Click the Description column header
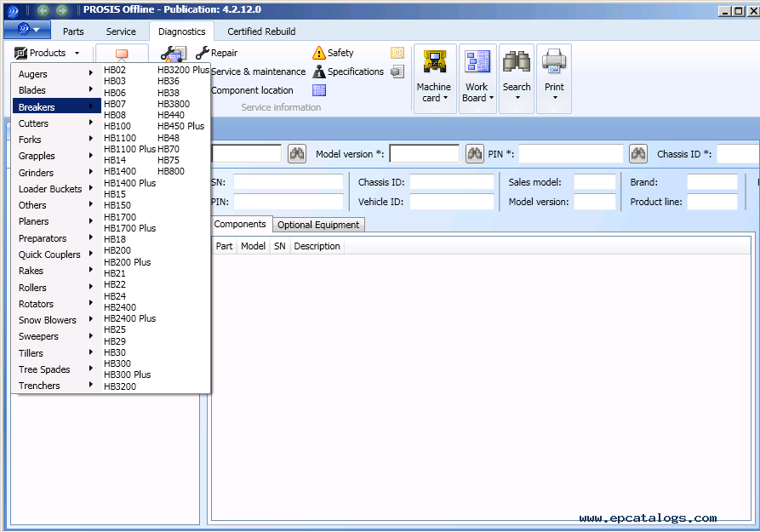The width and height of the screenshot is (760, 532). pos(317,246)
